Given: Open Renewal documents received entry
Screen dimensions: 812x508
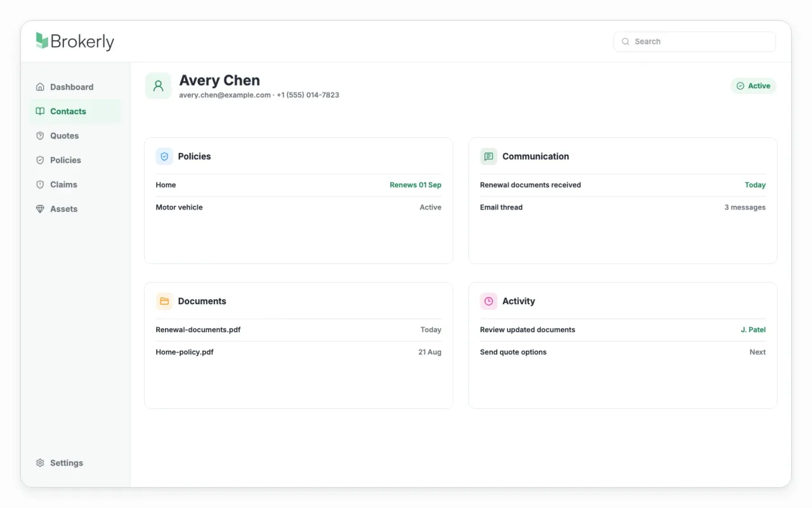Looking at the screenshot, I should click(623, 185).
